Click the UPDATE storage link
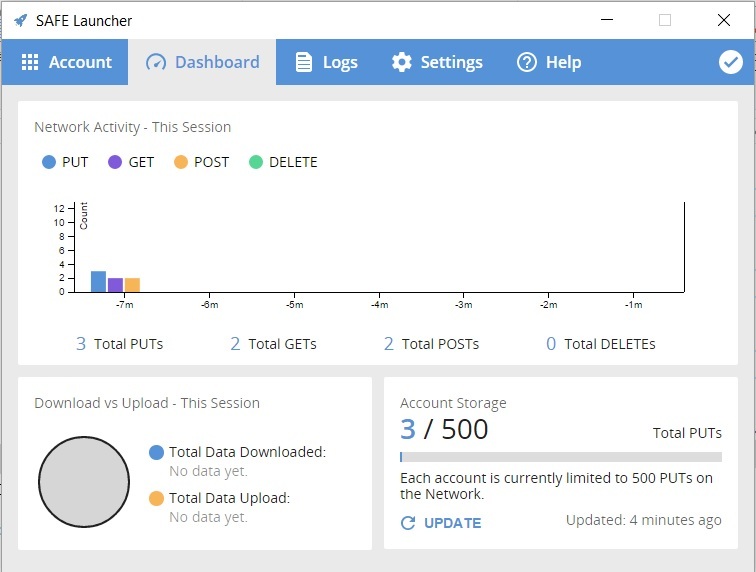This screenshot has height=572, width=756. pos(453,523)
